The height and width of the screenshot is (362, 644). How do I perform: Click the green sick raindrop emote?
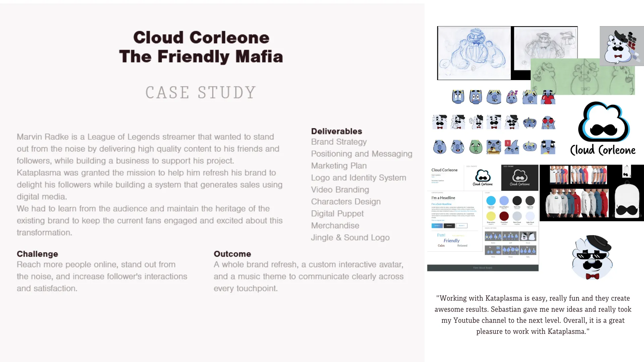476,147
